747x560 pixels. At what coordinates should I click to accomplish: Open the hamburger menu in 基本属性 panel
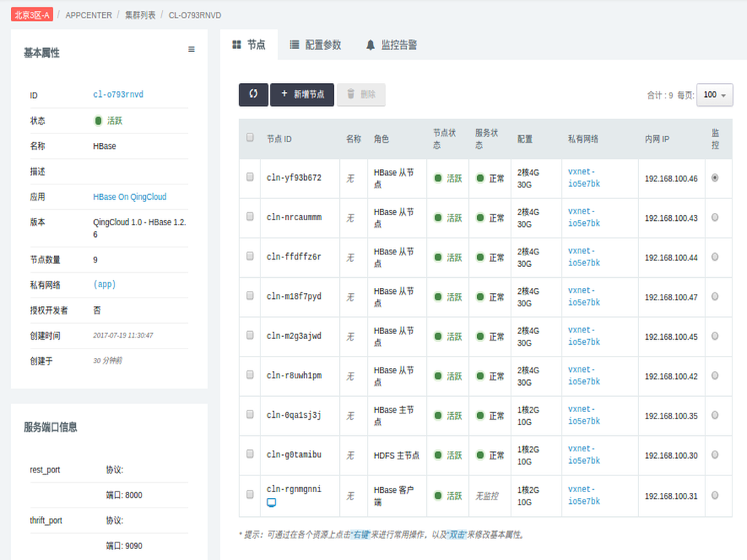(x=191, y=50)
